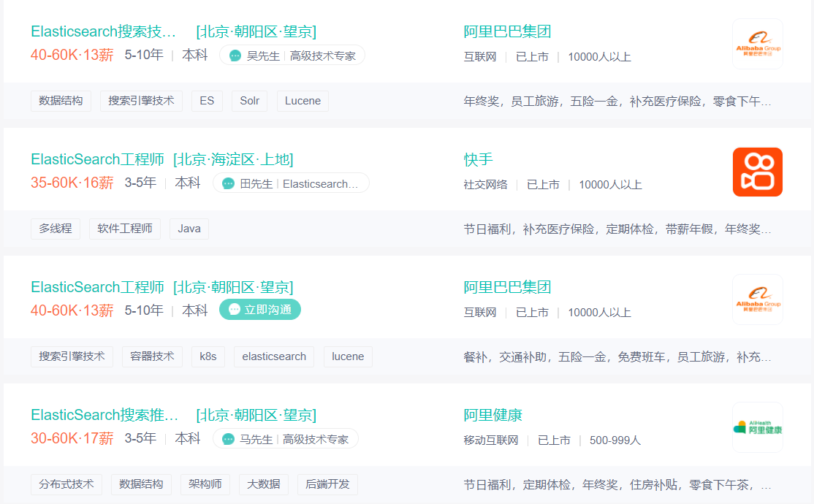The image size is (814, 504).
Task: Click benefits text starting 年终奖，员工旅游
Action: point(617,102)
